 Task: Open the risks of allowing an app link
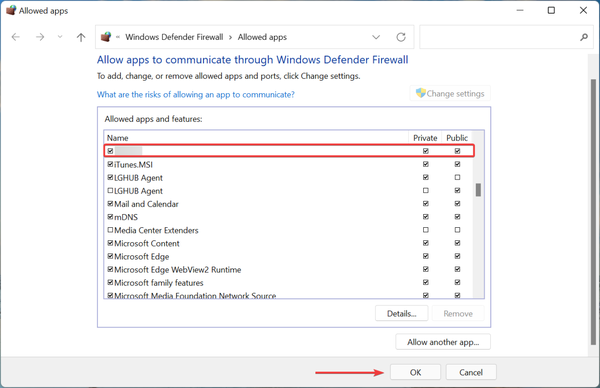[x=196, y=95]
